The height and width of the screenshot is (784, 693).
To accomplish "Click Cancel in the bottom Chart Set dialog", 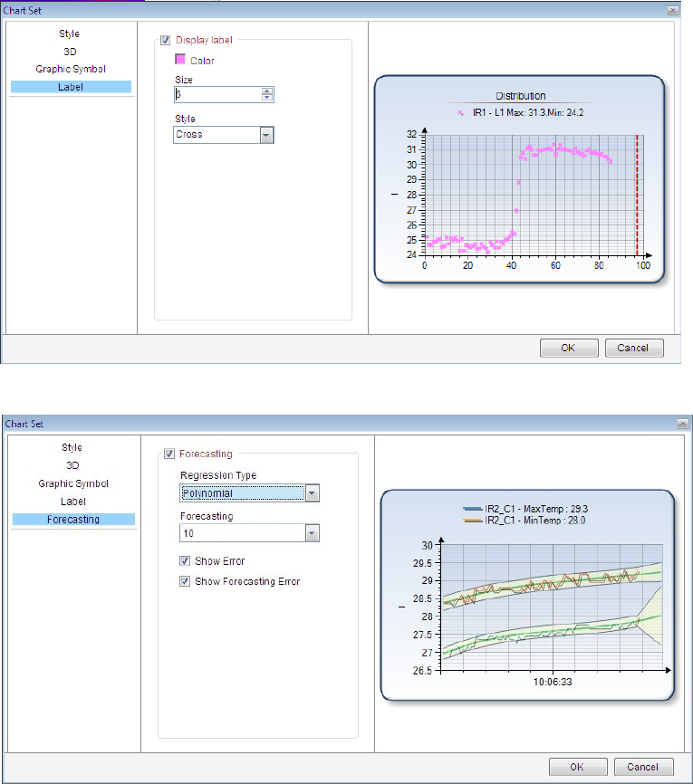I will 643,767.
